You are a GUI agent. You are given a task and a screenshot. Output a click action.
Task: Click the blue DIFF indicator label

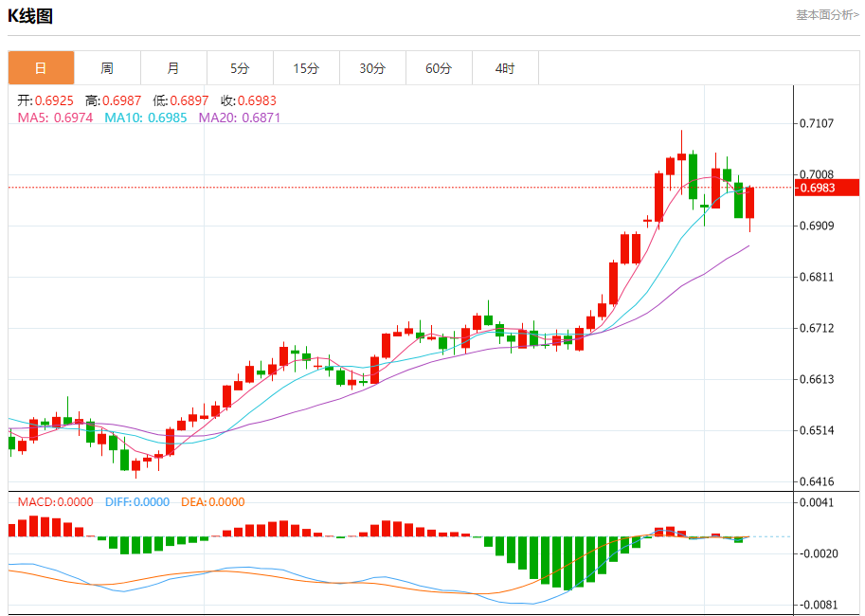click(x=137, y=502)
